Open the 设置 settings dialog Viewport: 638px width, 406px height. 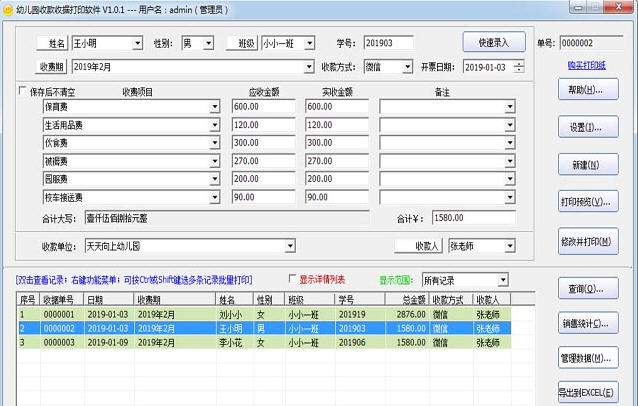click(x=585, y=128)
